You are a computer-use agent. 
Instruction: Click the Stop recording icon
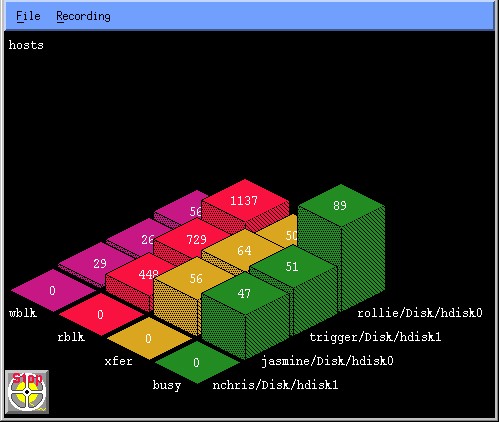(x=27, y=392)
